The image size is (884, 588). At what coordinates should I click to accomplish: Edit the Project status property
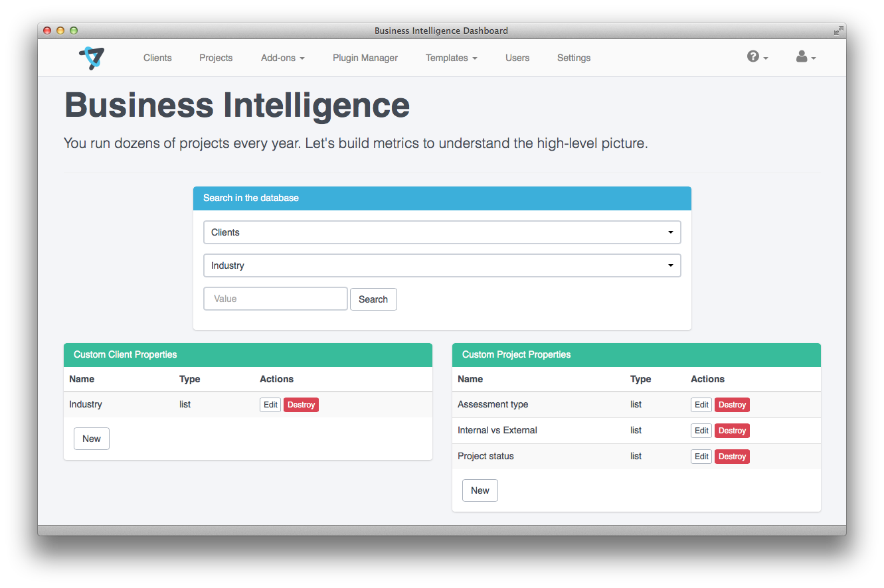coord(701,457)
